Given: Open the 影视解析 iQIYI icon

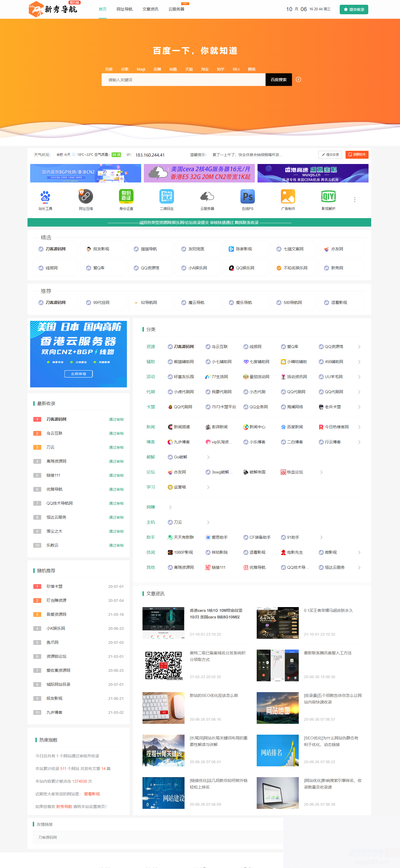Looking at the screenshot, I should click(x=328, y=196).
